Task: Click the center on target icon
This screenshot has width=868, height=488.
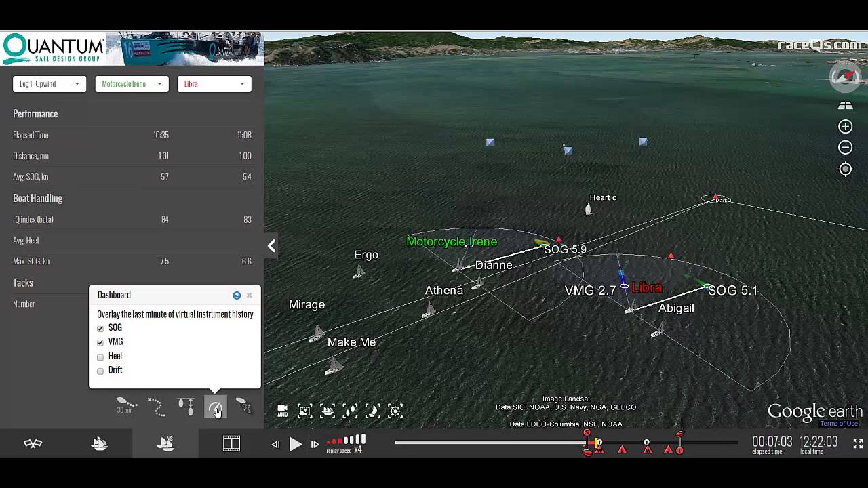Action: [x=845, y=169]
